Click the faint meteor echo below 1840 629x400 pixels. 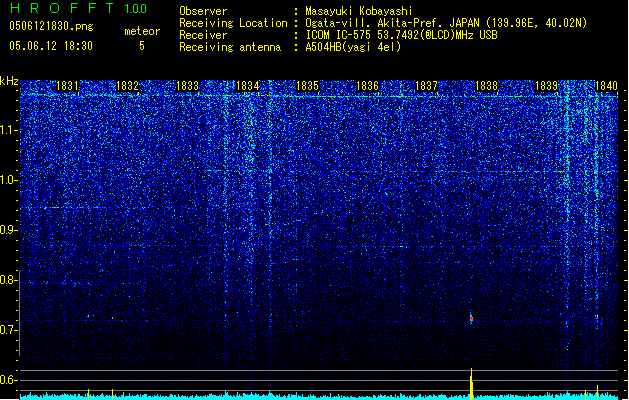pyautogui.click(x=597, y=317)
